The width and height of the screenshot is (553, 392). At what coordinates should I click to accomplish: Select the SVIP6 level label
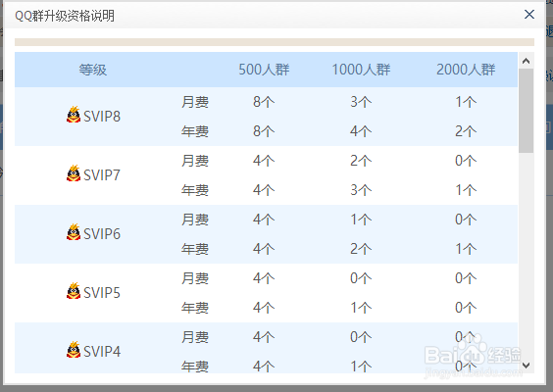click(102, 234)
